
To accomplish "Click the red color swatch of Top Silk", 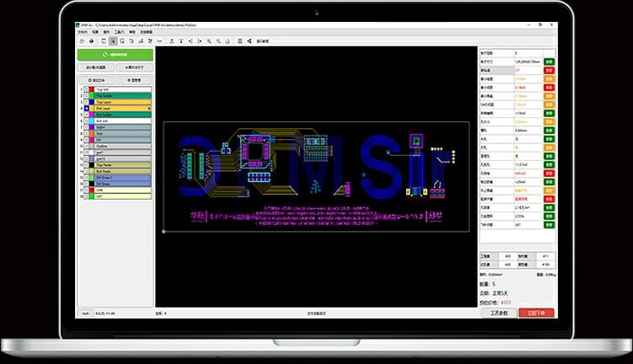I will [92, 89].
